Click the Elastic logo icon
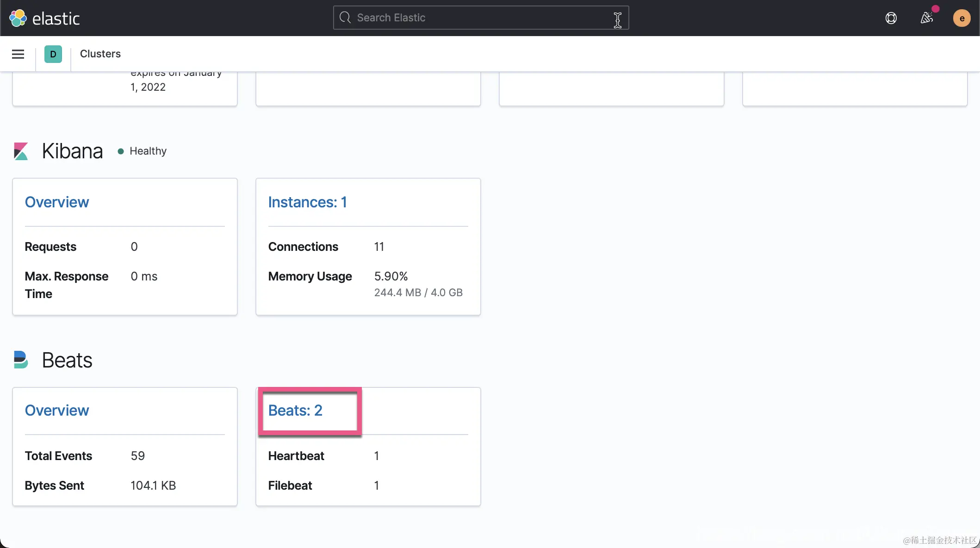The height and width of the screenshot is (548, 980). [18, 18]
